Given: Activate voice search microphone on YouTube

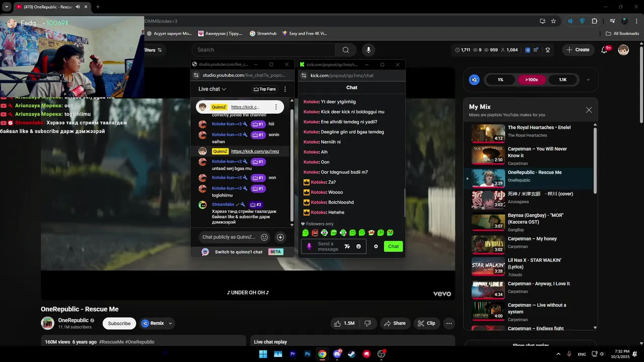Looking at the screenshot, I should [368, 50].
